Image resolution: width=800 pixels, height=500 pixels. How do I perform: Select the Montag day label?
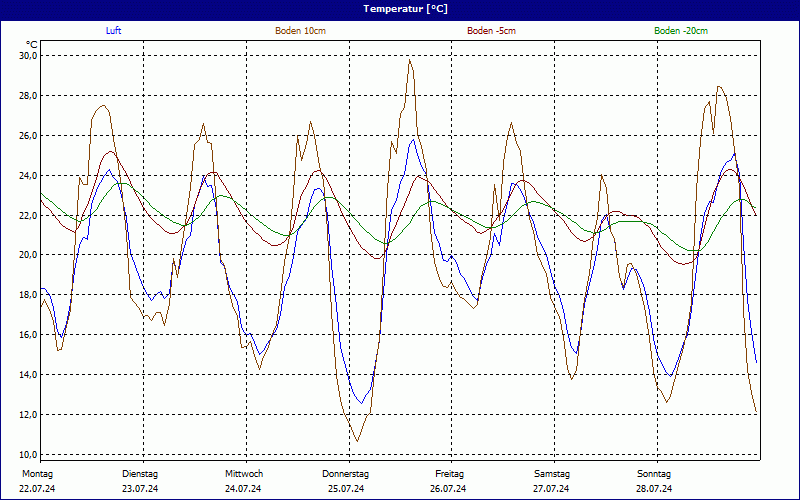38,474
